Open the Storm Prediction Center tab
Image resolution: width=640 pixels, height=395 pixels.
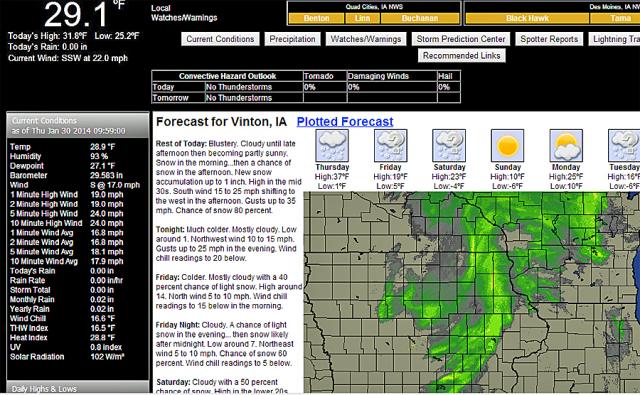point(461,39)
